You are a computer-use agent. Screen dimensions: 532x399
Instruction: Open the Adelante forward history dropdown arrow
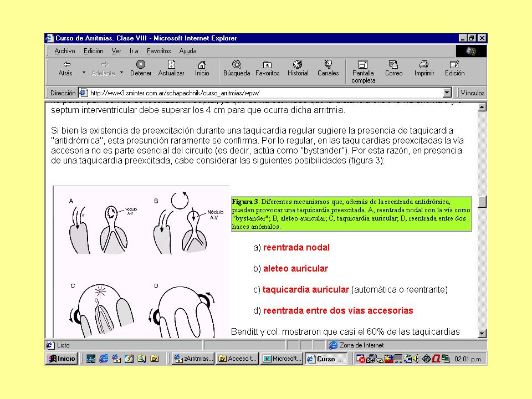(x=121, y=72)
